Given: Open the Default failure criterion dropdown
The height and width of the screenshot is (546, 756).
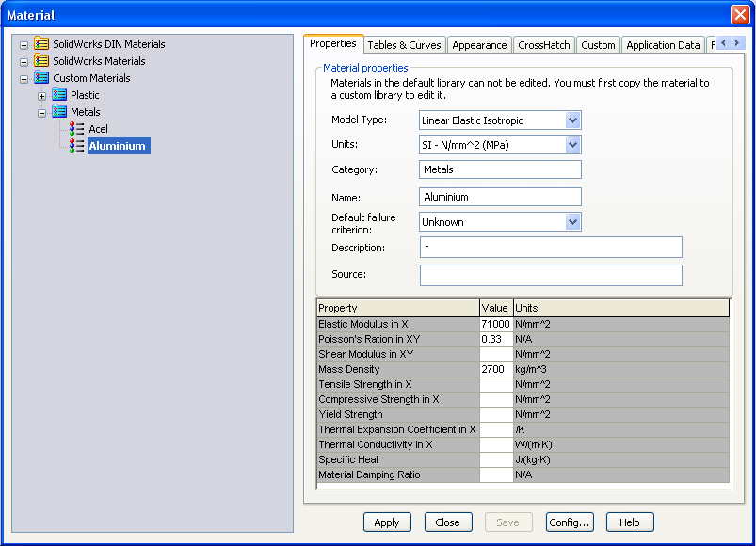Looking at the screenshot, I should pyautogui.click(x=572, y=221).
